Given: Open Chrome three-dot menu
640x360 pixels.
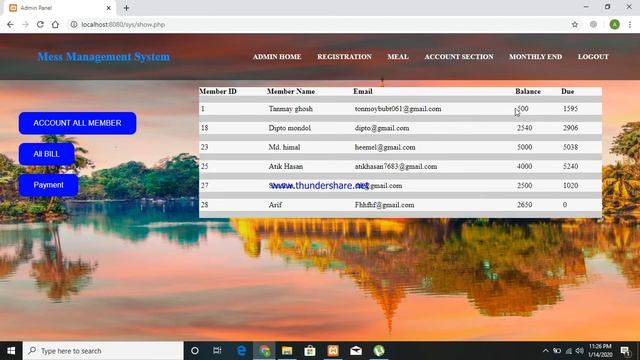Looking at the screenshot, I should pos(630,24).
